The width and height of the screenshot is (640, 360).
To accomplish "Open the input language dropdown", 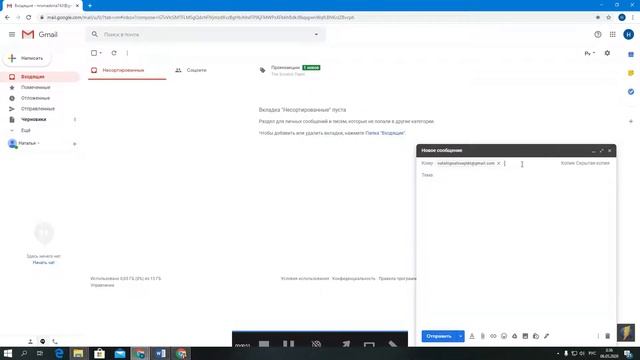I will 589,53.
